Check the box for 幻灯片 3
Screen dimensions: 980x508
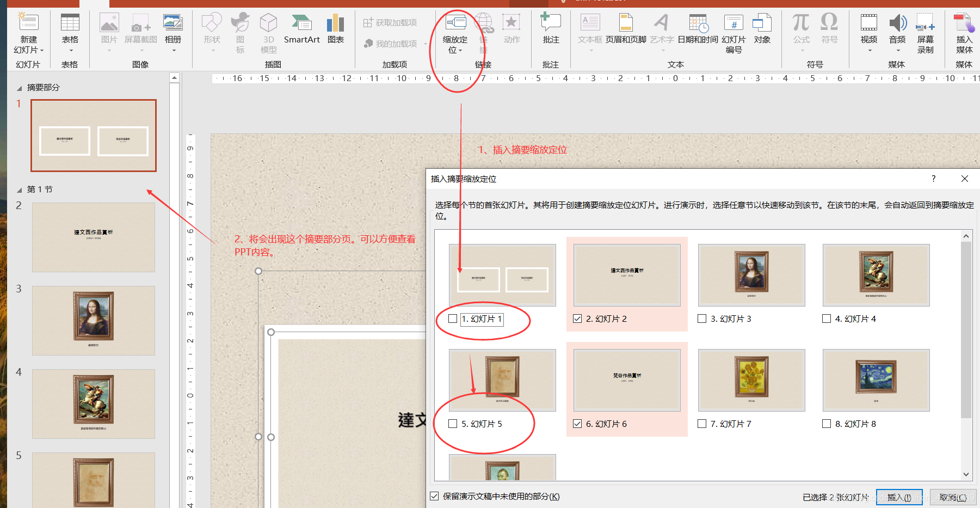[702, 319]
